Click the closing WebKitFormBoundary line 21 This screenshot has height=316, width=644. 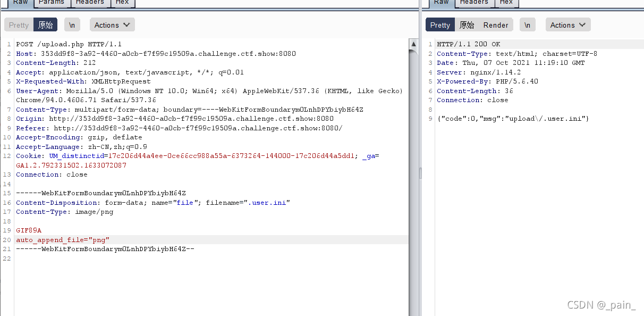105,249
